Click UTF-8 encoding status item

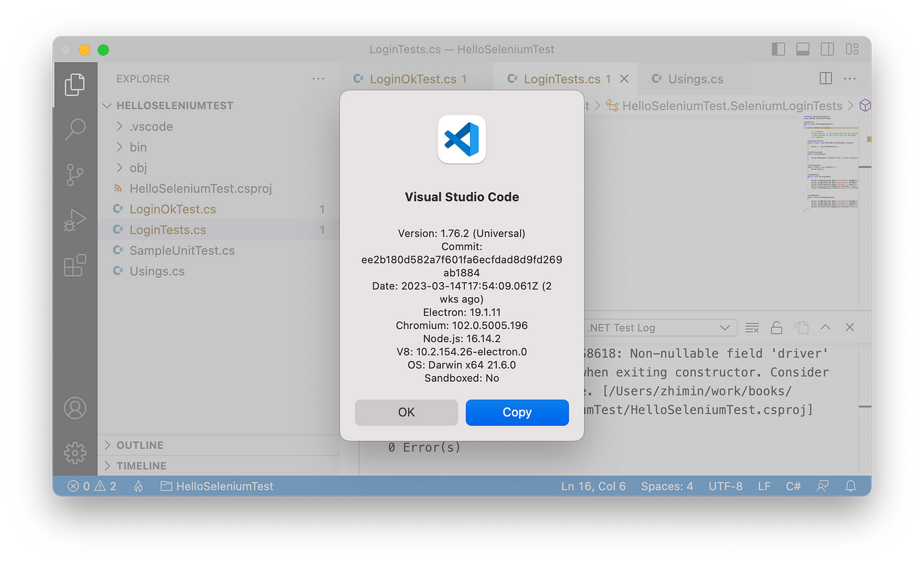725,486
